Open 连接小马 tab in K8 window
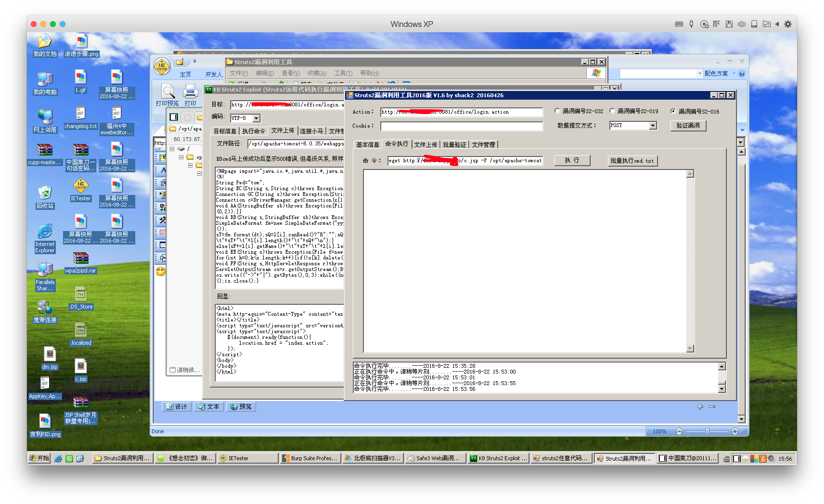The height and width of the screenshot is (504, 824). click(x=311, y=131)
